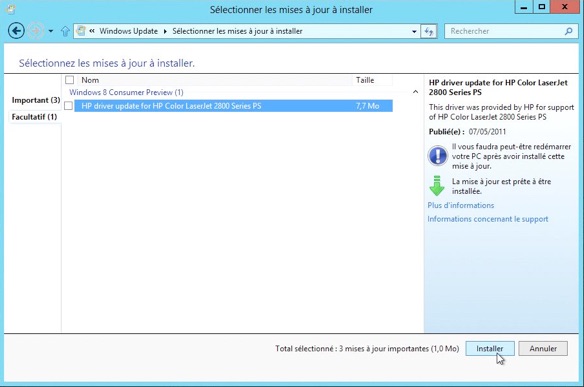Click the publication date 07/05/2011

(487, 131)
